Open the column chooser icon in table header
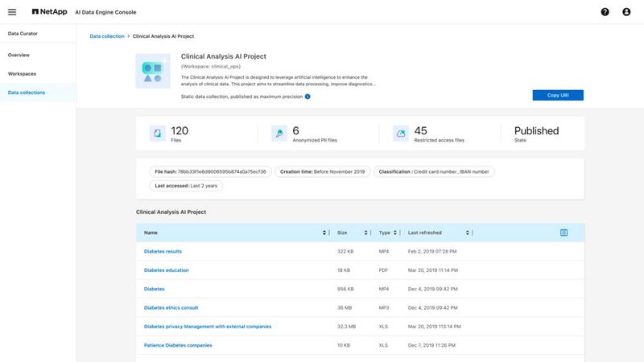Screen dimensions: 644x362 pos(564,232)
